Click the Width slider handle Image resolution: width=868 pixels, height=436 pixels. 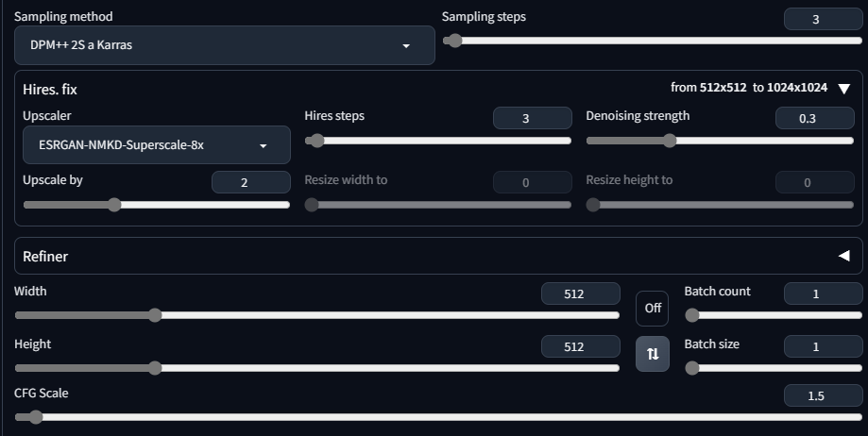point(155,315)
